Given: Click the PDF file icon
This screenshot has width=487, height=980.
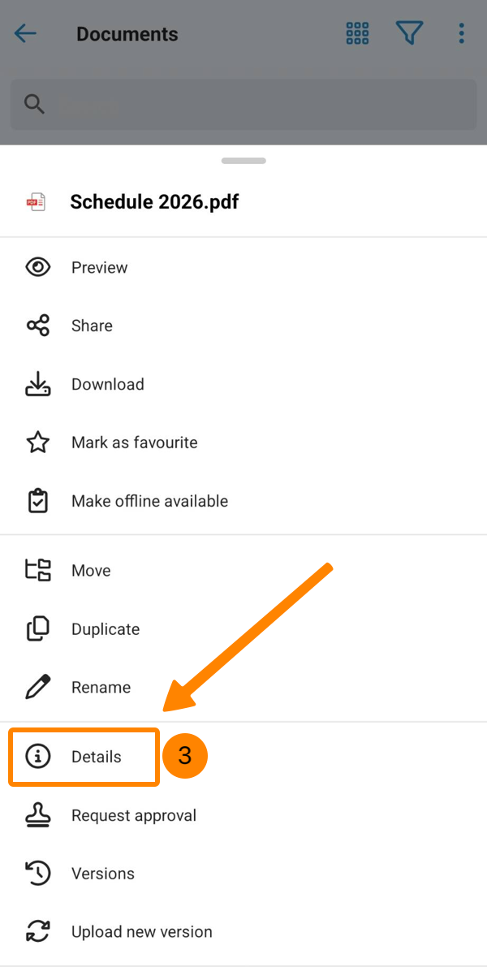Looking at the screenshot, I should 37,202.
